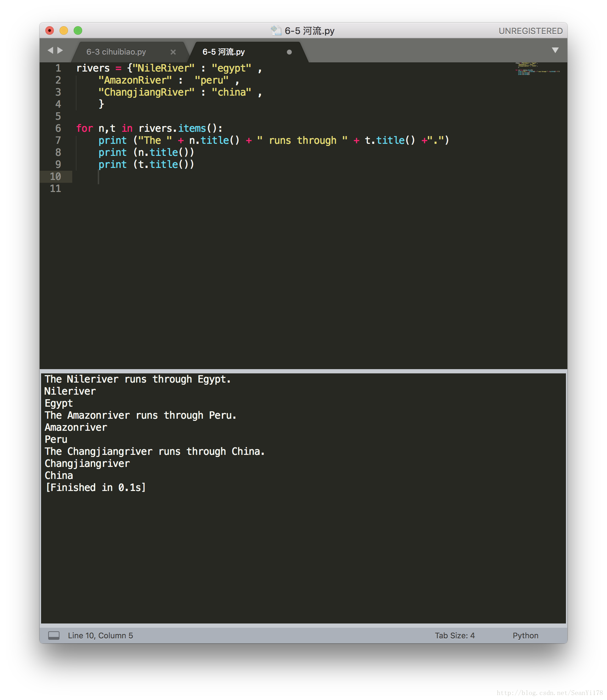Click line number 1 in gutter
Viewport: 607px width, 700px height.
pos(58,68)
